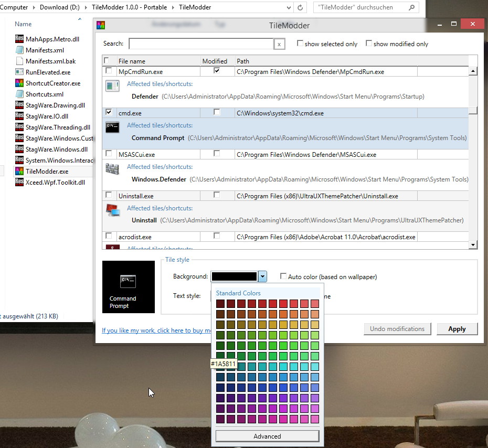Screen dimensions: 488x448
Task: Toggle MpCmdRun.exe Modified checkbox
Action: 217,71
